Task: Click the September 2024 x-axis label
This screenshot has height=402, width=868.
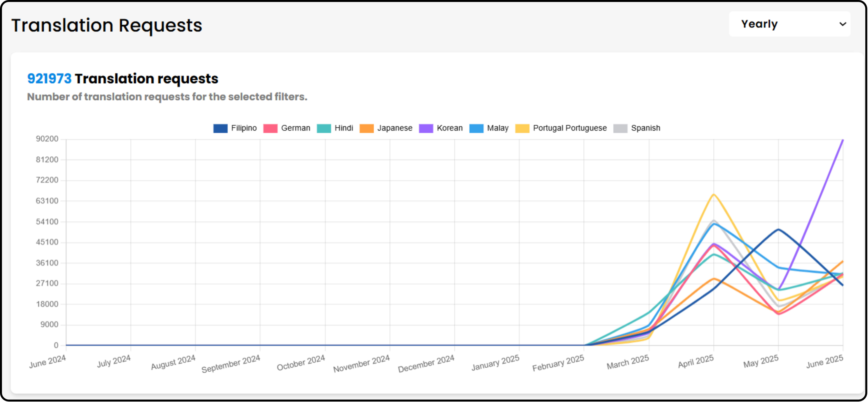Action: (x=231, y=364)
